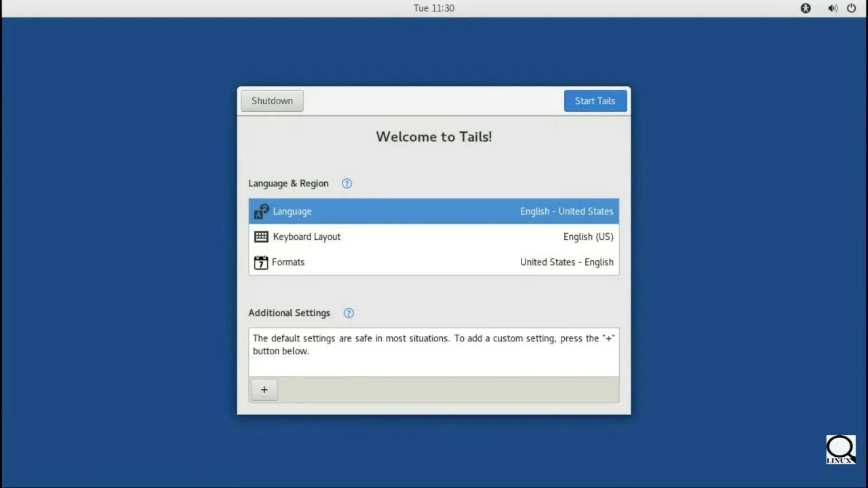868x488 pixels.
Task: Click the calendar icon beside Formats
Action: tap(260, 262)
